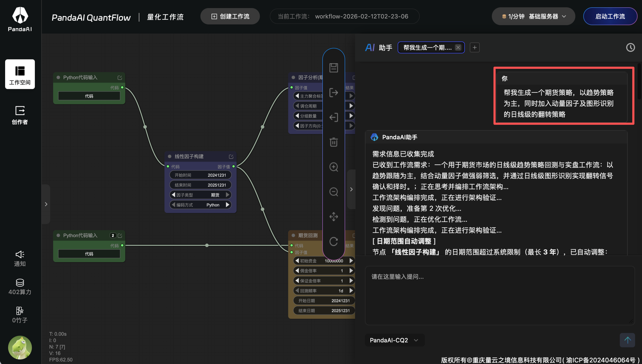Image resolution: width=642 pixels, height=364 pixels.
Task: Zoom in on the workflow canvas
Action: [x=334, y=167]
